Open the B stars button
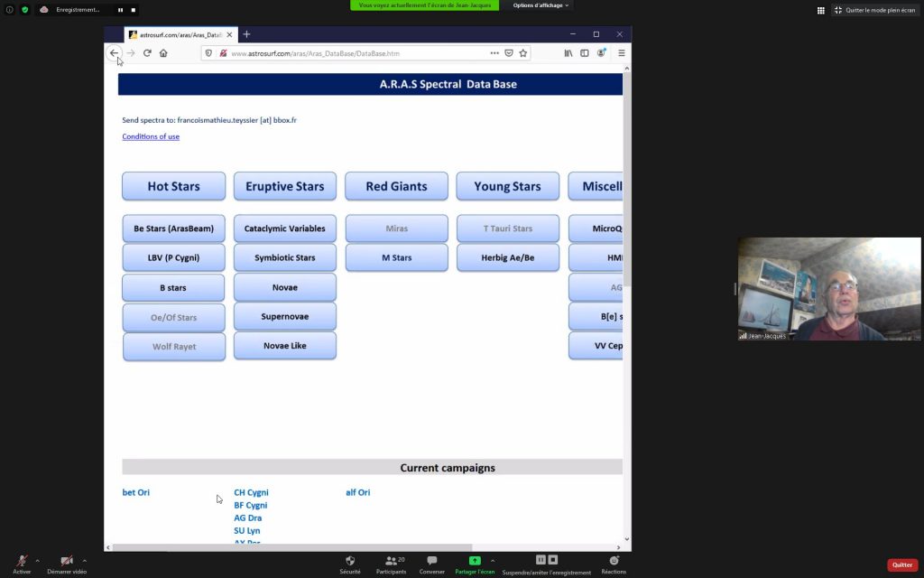 (x=173, y=288)
